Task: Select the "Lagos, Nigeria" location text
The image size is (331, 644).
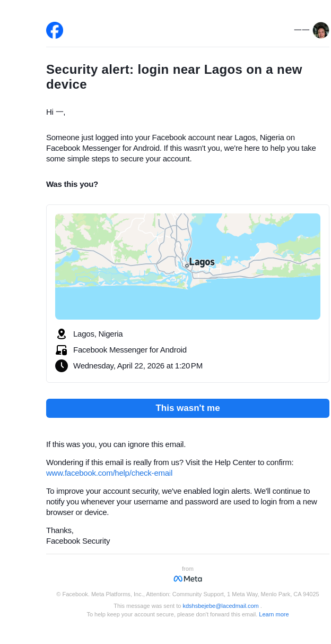Action: (x=98, y=334)
